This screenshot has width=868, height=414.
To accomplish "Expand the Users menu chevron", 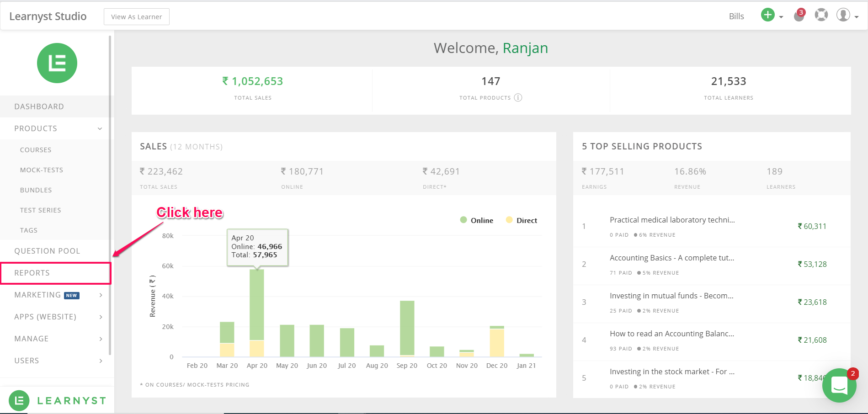I will tap(101, 361).
